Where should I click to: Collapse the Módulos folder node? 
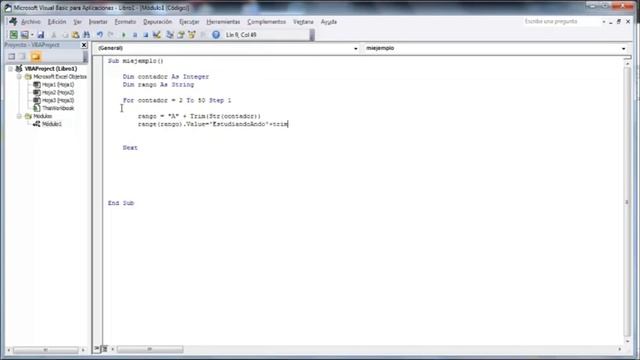pyautogui.click(x=19, y=116)
